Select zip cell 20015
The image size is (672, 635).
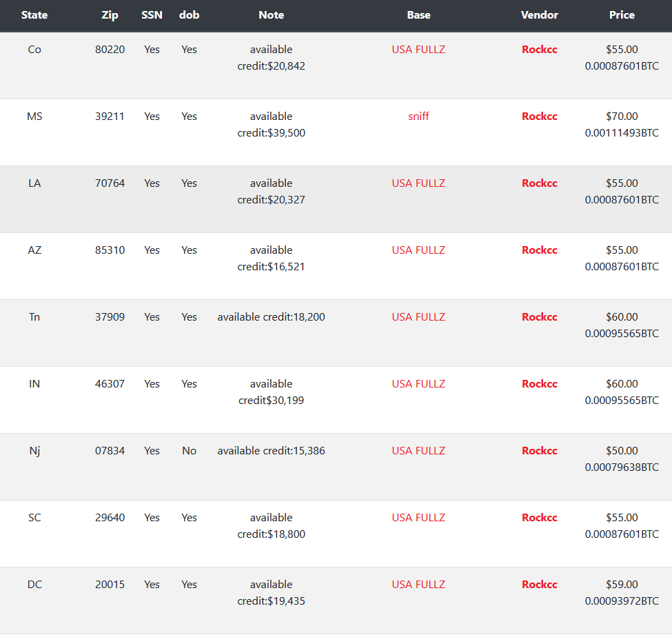click(110, 585)
